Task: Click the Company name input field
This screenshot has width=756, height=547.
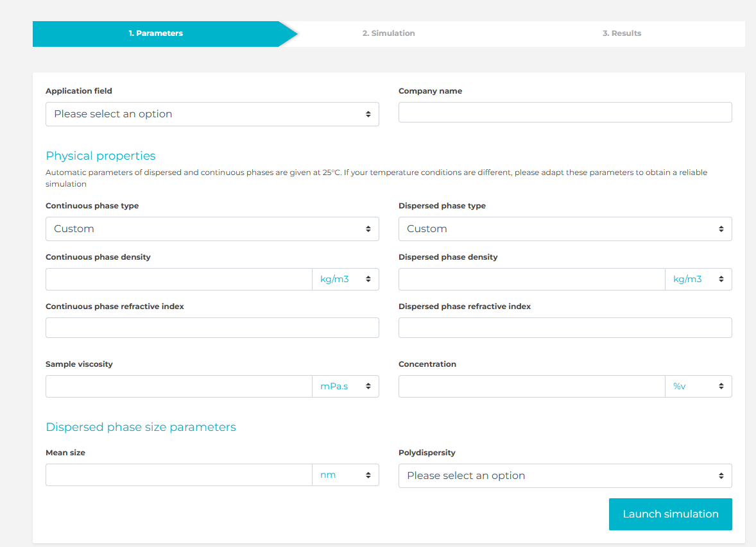Action: [565, 112]
